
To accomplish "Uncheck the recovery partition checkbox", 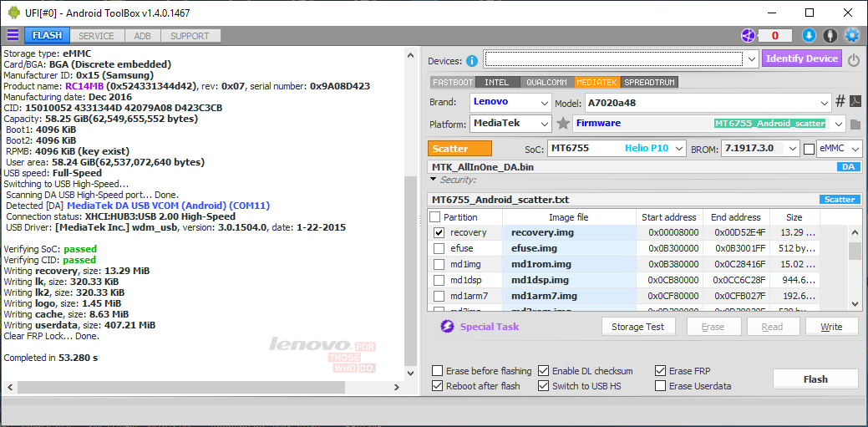I will pos(439,232).
